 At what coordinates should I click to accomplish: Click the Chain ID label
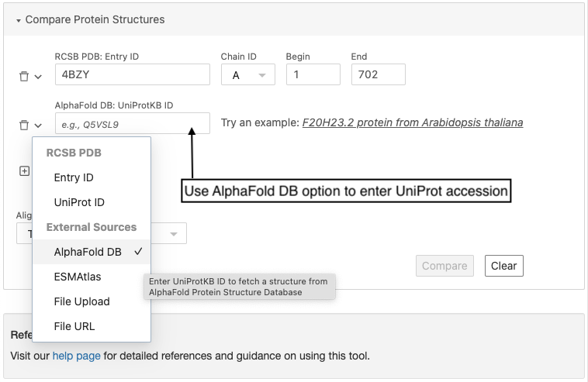click(238, 57)
